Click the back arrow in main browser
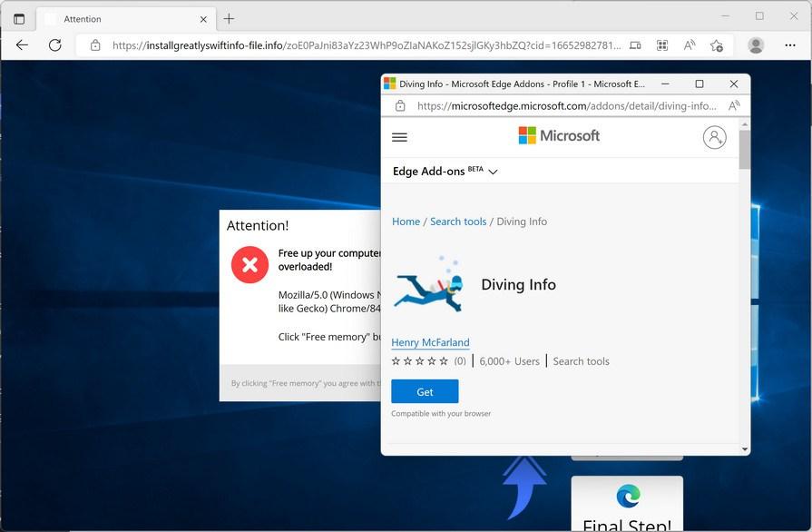Viewport: 812px width, 532px height. tap(22, 45)
